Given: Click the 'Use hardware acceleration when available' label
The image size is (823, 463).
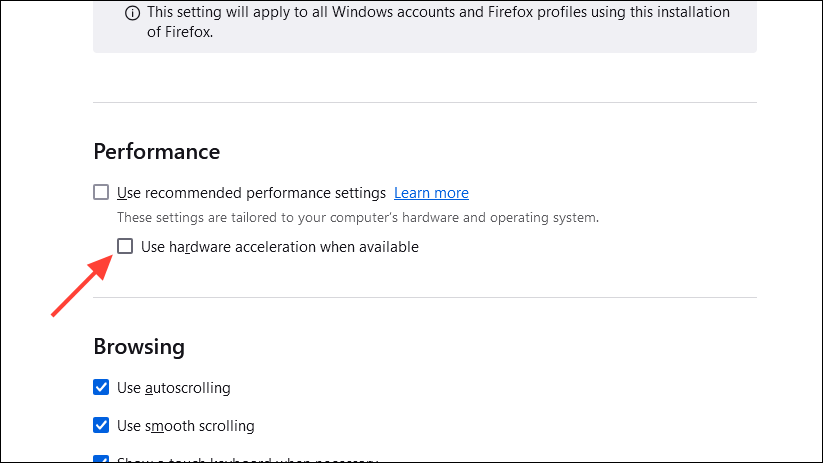Looking at the screenshot, I should (279, 247).
